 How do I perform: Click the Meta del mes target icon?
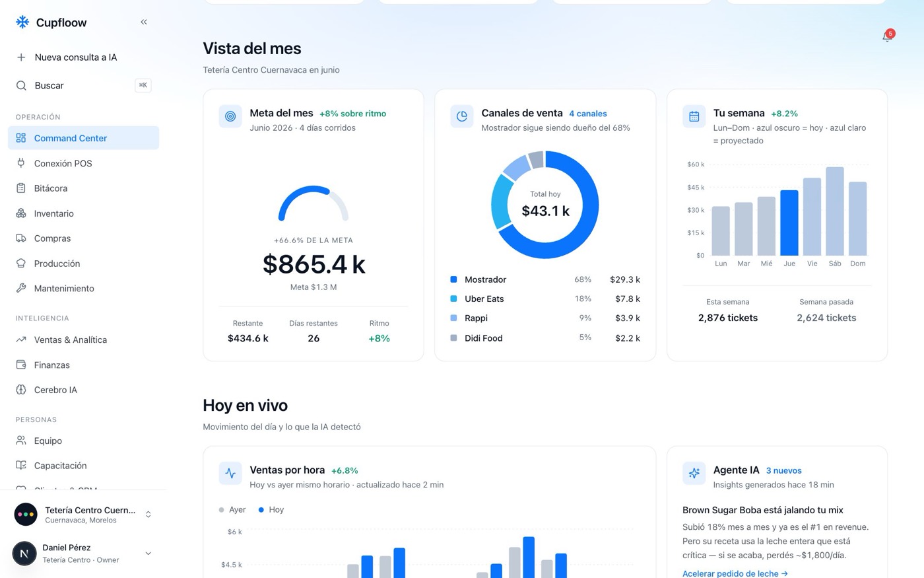(x=230, y=116)
